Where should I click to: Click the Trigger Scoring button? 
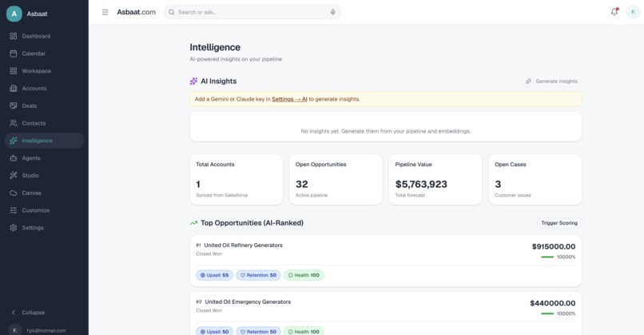559,223
